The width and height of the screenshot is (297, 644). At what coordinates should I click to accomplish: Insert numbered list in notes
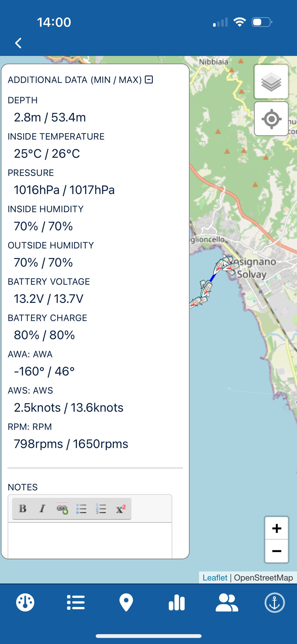click(101, 509)
